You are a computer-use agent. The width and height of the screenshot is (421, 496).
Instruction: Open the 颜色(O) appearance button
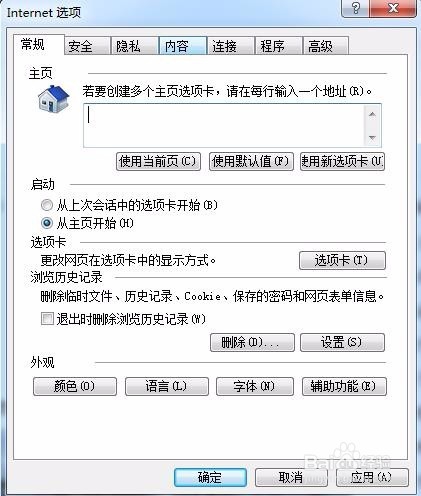click(75, 386)
